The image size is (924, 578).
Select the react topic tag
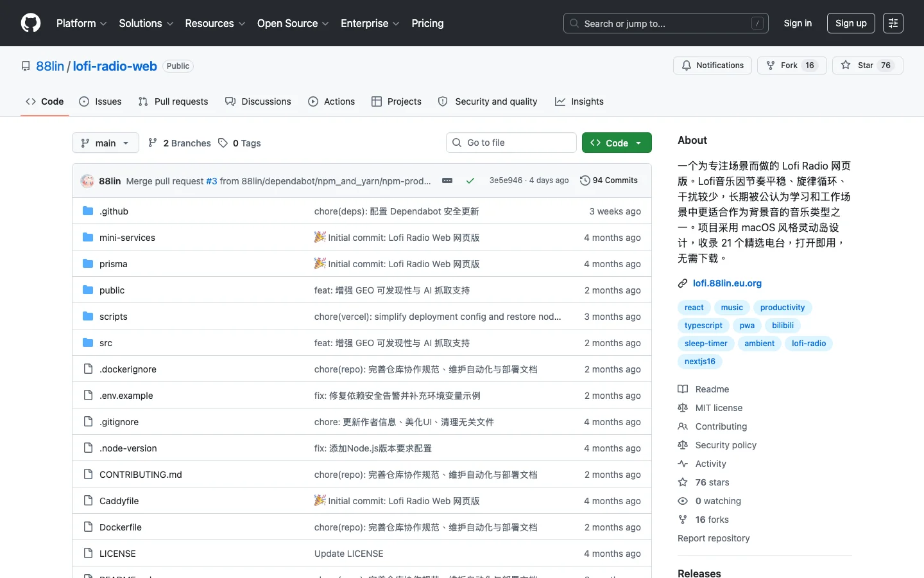click(x=694, y=308)
